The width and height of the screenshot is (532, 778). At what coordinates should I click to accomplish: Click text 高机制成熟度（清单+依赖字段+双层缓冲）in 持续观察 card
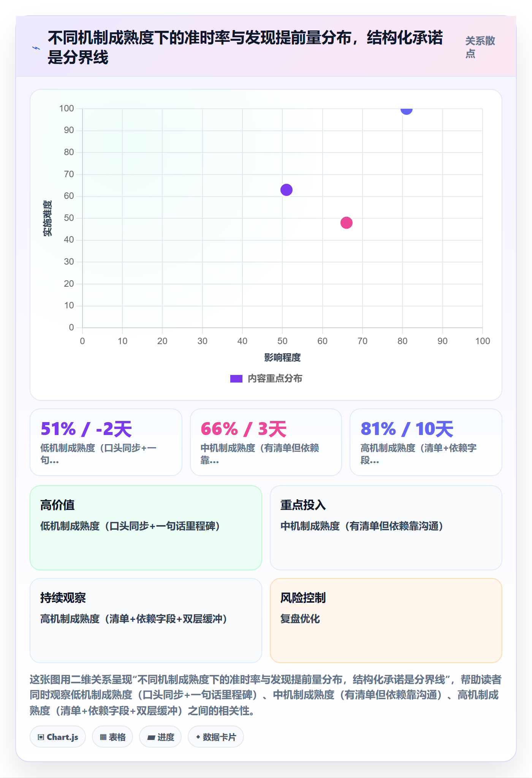coord(134,619)
